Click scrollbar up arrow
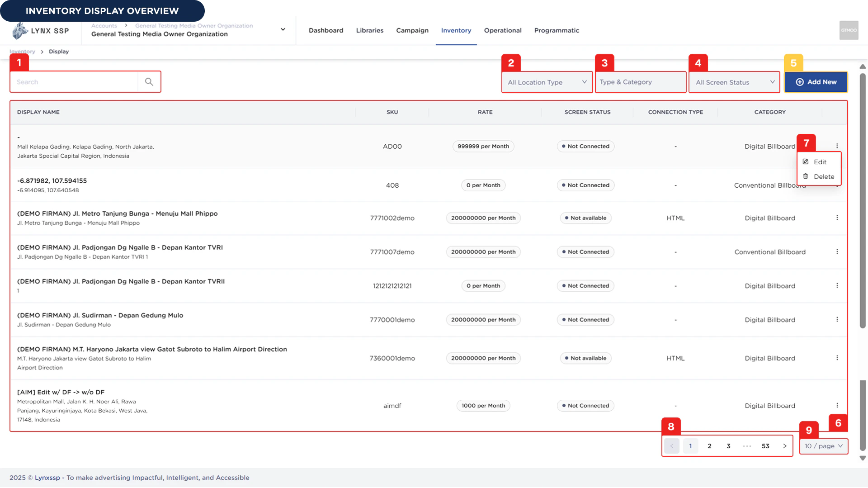This screenshot has width=868, height=488. pos(863,66)
